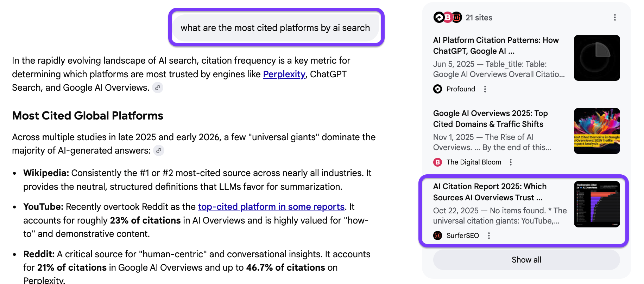Open Google AI Overviews 2025 result title

tap(490, 119)
